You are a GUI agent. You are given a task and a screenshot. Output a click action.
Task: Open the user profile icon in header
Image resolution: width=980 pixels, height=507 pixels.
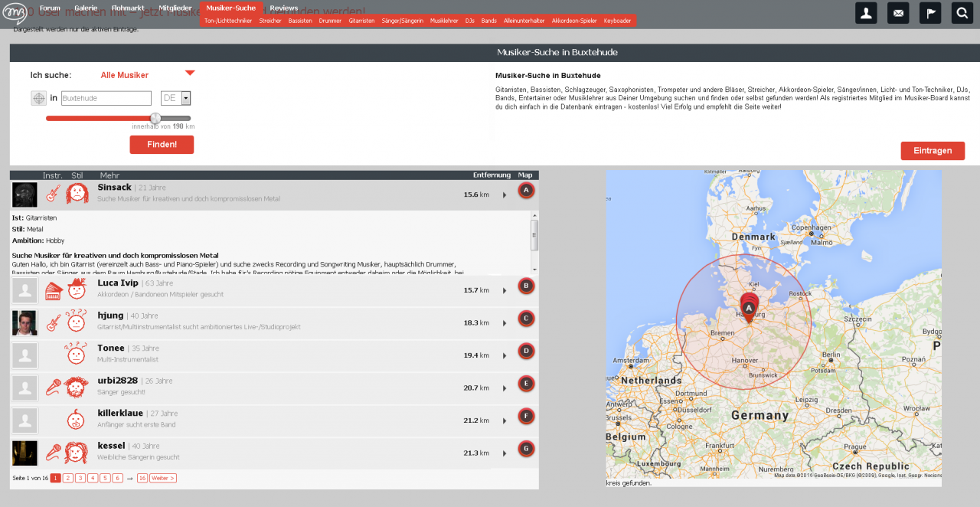tap(866, 13)
